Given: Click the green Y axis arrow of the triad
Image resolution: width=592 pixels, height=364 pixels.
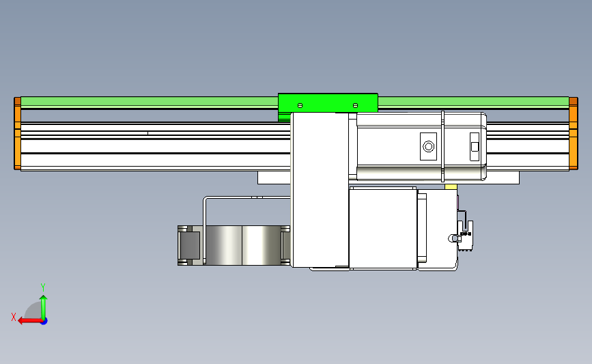Looking at the screenshot, I should point(44,307).
